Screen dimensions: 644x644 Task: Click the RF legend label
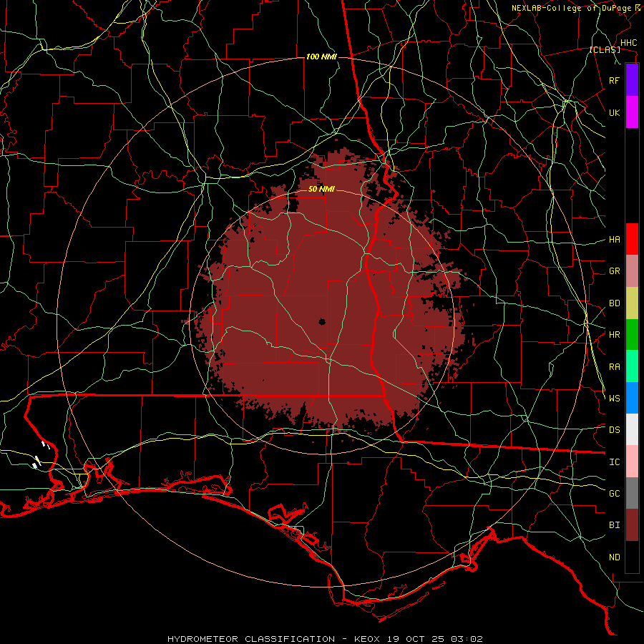[x=614, y=80]
